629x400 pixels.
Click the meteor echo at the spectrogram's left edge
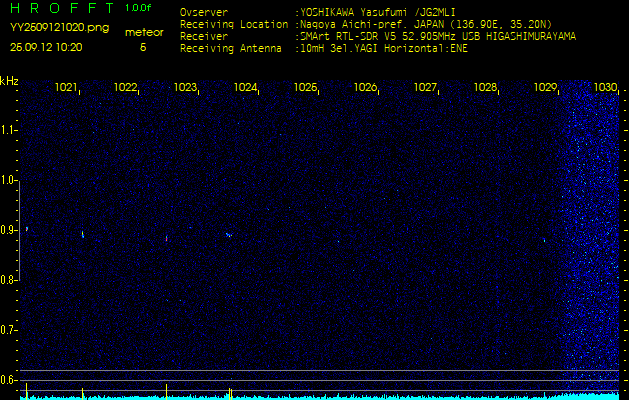27,229
